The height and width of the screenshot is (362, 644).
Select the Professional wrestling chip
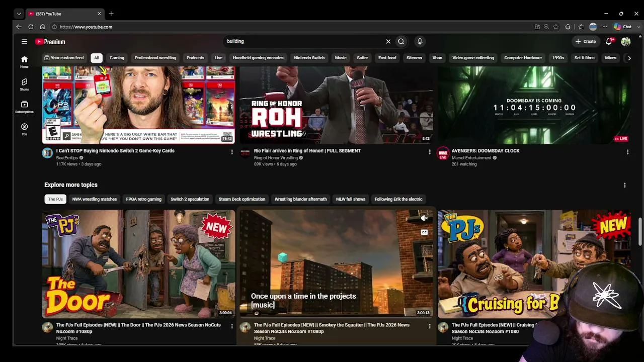(x=155, y=58)
